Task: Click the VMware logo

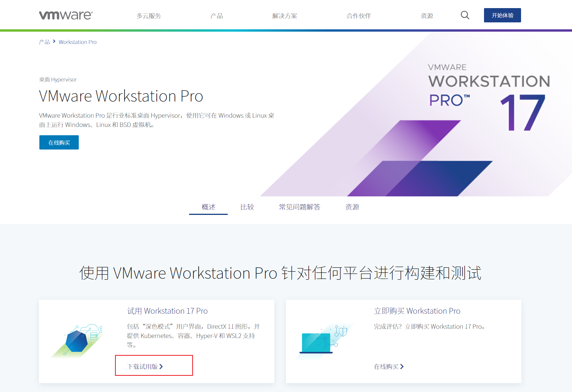Action: (x=66, y=15)
